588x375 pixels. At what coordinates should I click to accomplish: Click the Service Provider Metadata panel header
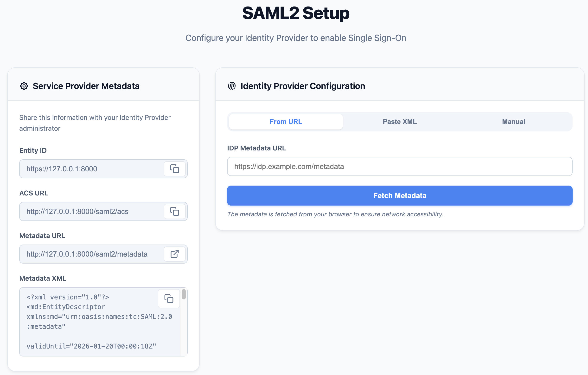click(86, 86)
